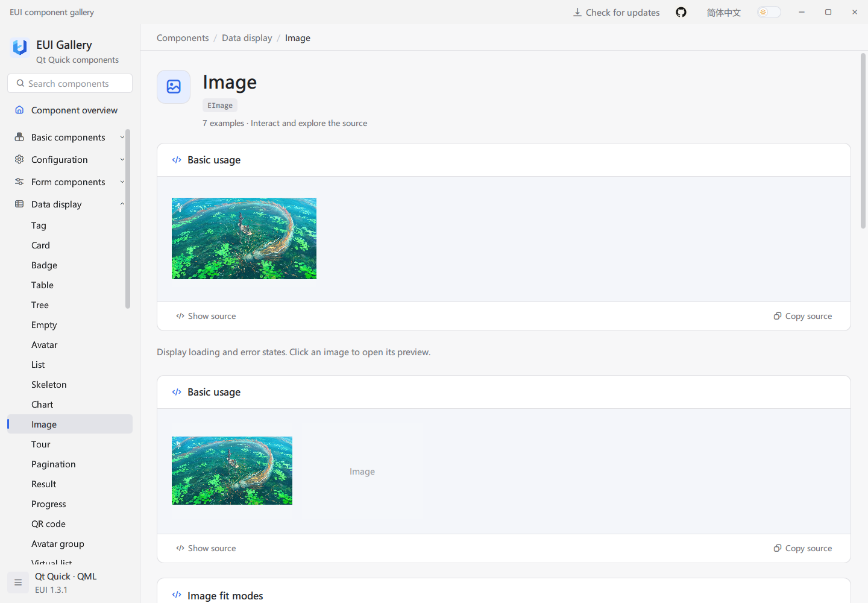Select Chart in the sidebar
The image size is (868, 603).
(70, 404)
